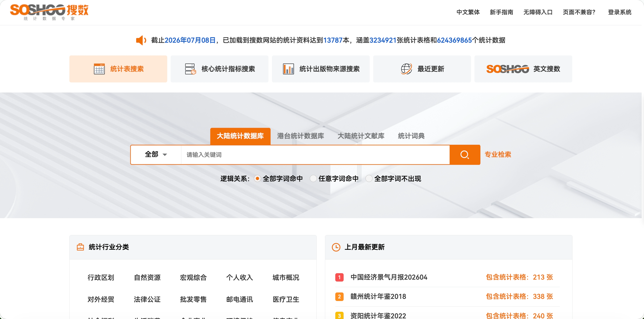Viewport: 644px width, 319px height.
Task: Open 自然资源 category
Action: [x=147, y=277]
